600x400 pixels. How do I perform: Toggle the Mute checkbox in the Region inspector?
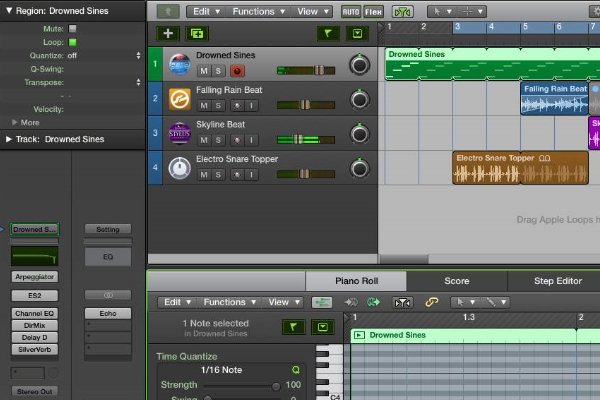73,30
